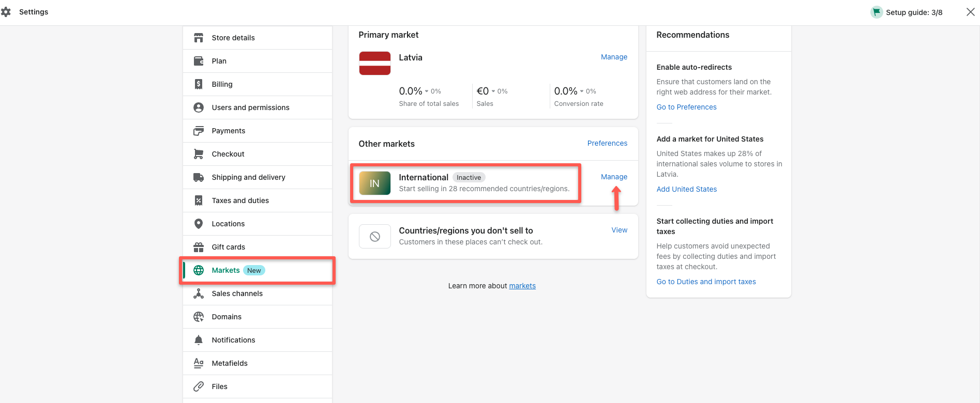Screen dimensions: 980x403
Task: Click the Users and permissions person icon
Action: (199, 107)
